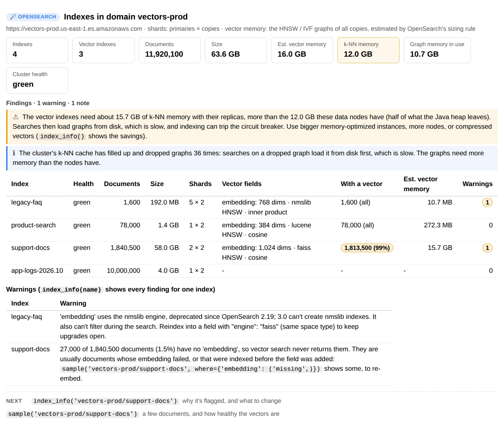
Task: Click index_info('vectors-prod/support-docs') next command
Action: (105, 401)
